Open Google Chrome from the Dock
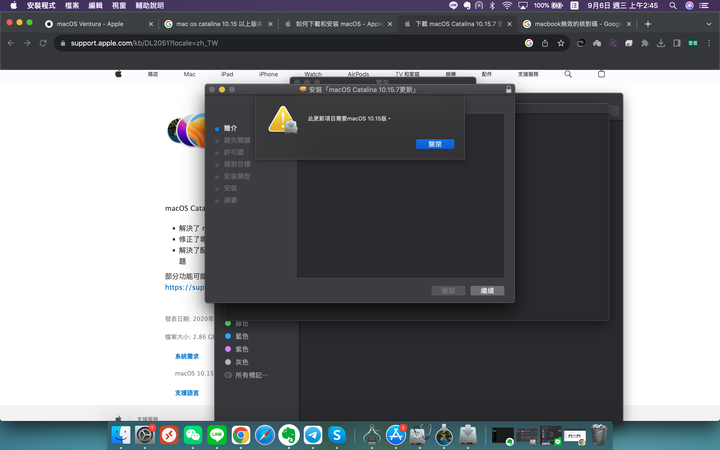720x450 pixels. click(241, 434)
